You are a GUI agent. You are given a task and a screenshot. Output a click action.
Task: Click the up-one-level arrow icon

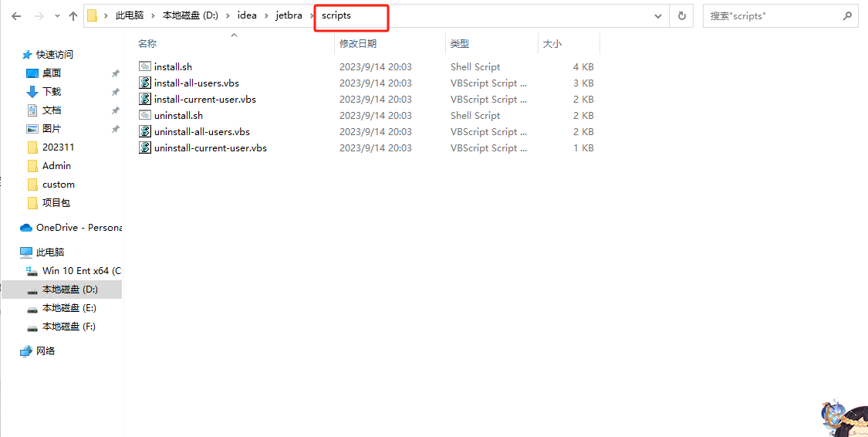[73, 16]
